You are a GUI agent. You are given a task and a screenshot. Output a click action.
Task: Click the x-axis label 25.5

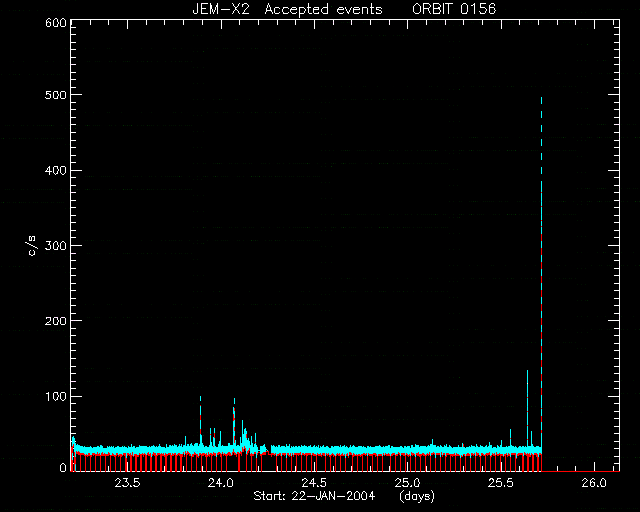pos(501,483)
